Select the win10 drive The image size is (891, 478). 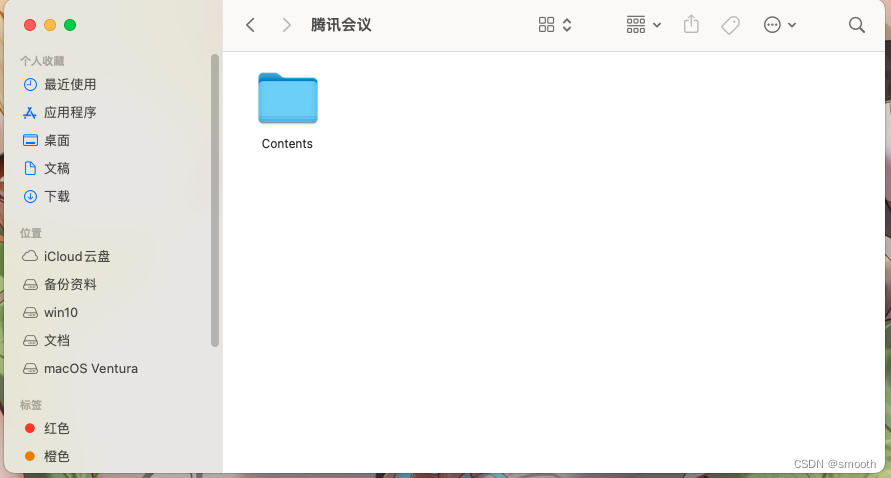click(50, 313)
